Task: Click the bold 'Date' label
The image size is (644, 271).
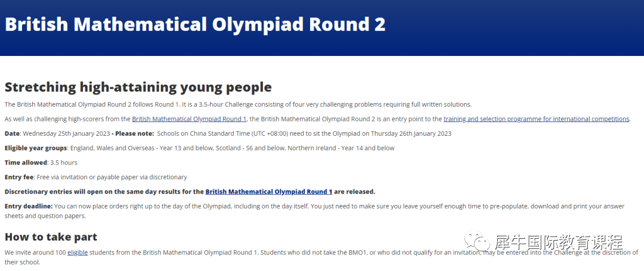Action: [13, 133]
